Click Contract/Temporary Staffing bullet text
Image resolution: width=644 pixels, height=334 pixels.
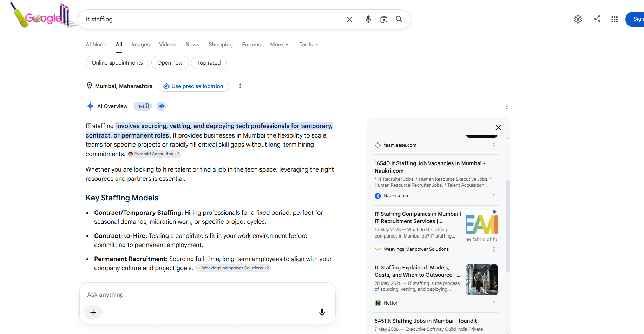point(208,217)
